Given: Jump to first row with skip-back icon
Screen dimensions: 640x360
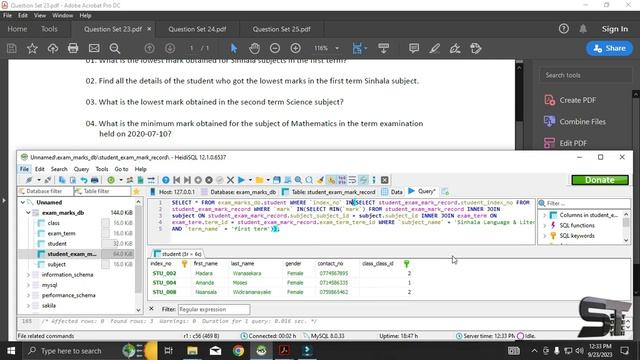Looking at the screenshot, I should pos(177,180).
